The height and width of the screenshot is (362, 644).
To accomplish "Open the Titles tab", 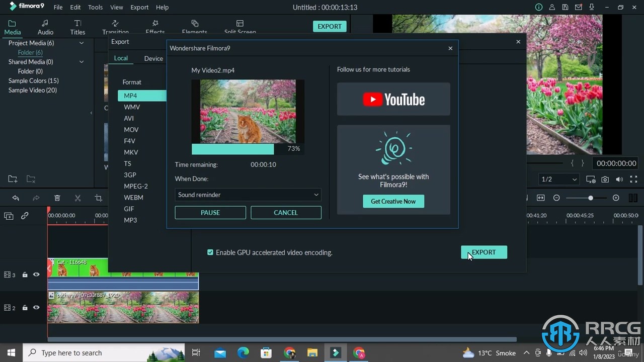I will 77,27.
